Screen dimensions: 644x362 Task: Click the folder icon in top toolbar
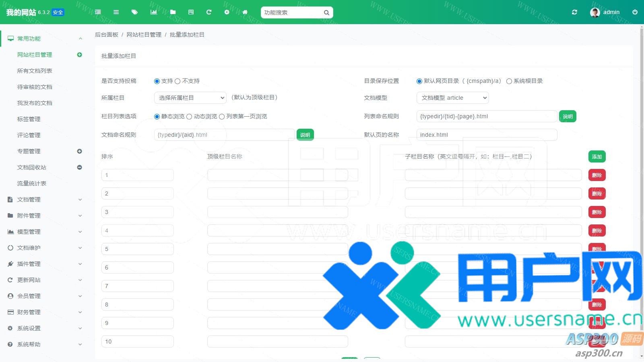click(173, 12)
